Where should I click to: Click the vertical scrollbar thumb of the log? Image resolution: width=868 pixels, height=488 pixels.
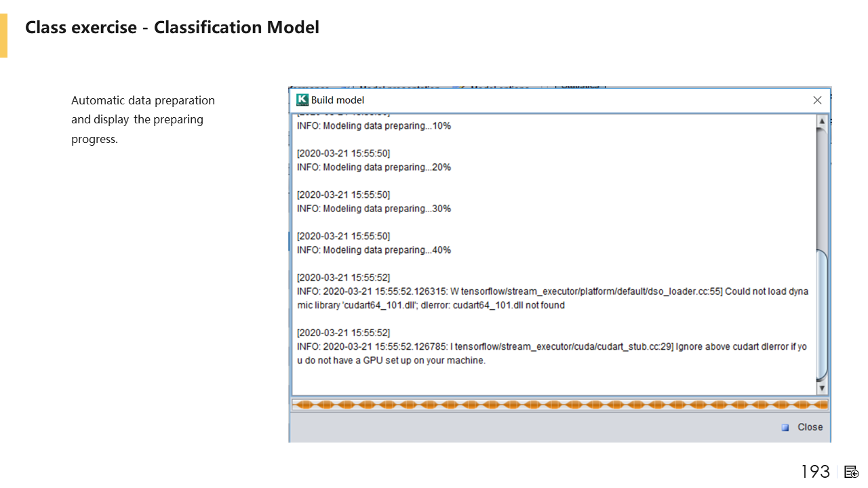coord(822,315)
